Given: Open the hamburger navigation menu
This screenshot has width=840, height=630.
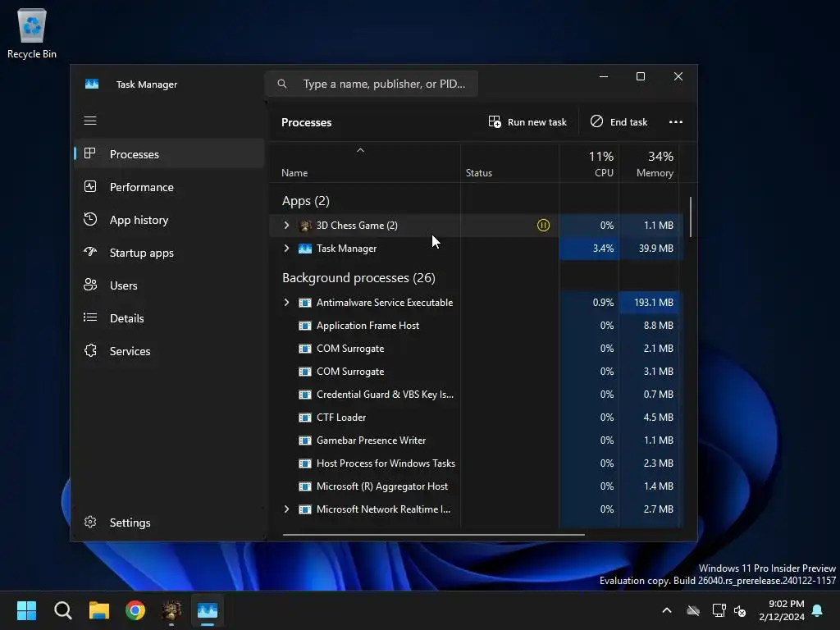Looking at the screenshot, I should coord(90,121).
